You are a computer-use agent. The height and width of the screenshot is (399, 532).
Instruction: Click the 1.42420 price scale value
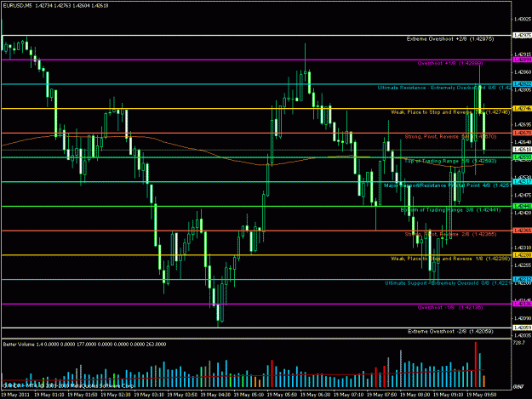523,213
